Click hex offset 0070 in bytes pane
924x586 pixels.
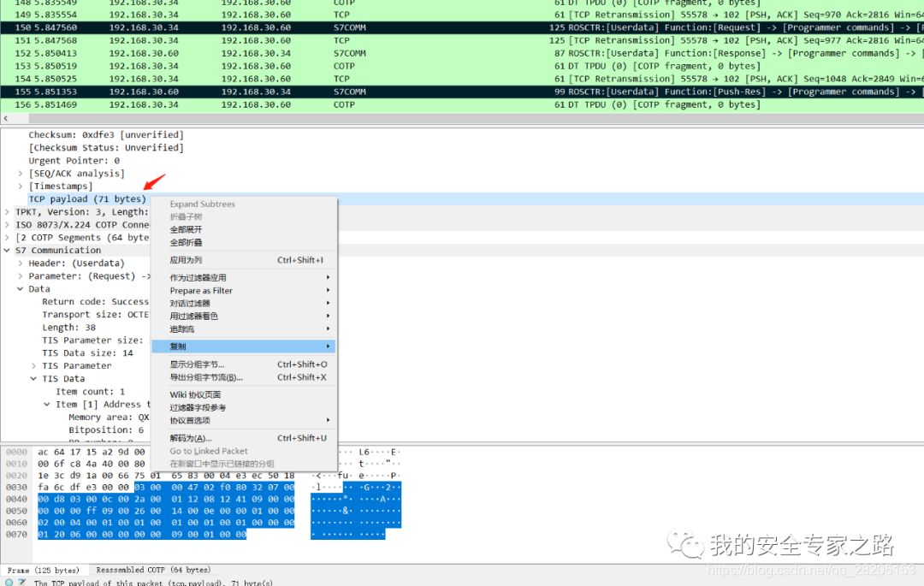16,535
